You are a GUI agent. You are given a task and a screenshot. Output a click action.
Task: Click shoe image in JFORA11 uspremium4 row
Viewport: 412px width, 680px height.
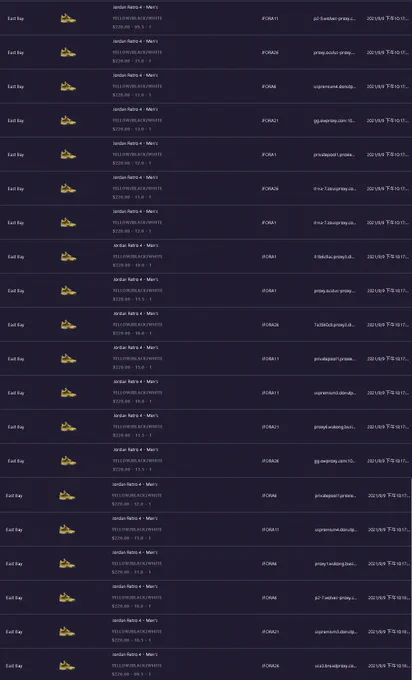[67, 530]
